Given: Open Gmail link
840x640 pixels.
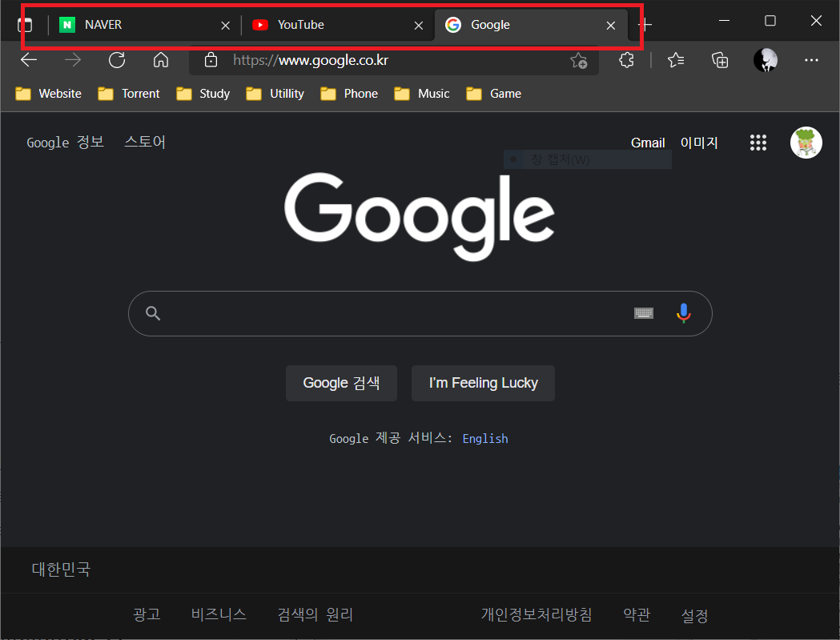Looking at the screenshot, I should [x=648, y=143].
